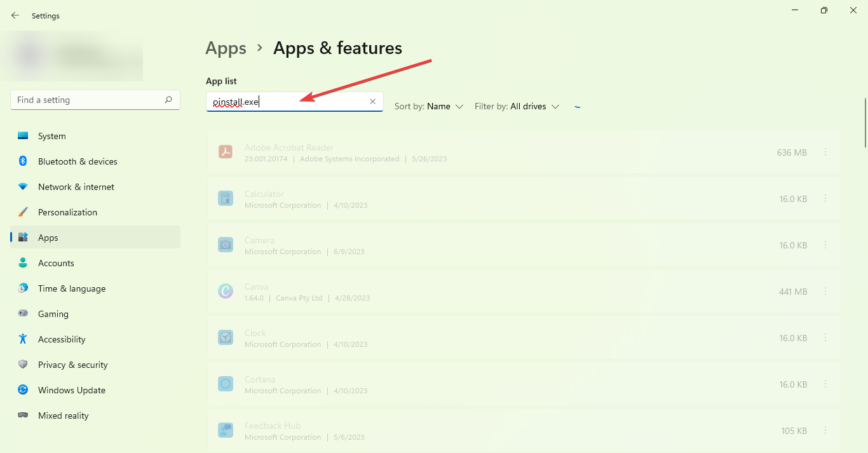
Task: Click the Adobe Acrobat Reader app icon
Action: pos(226,152)
